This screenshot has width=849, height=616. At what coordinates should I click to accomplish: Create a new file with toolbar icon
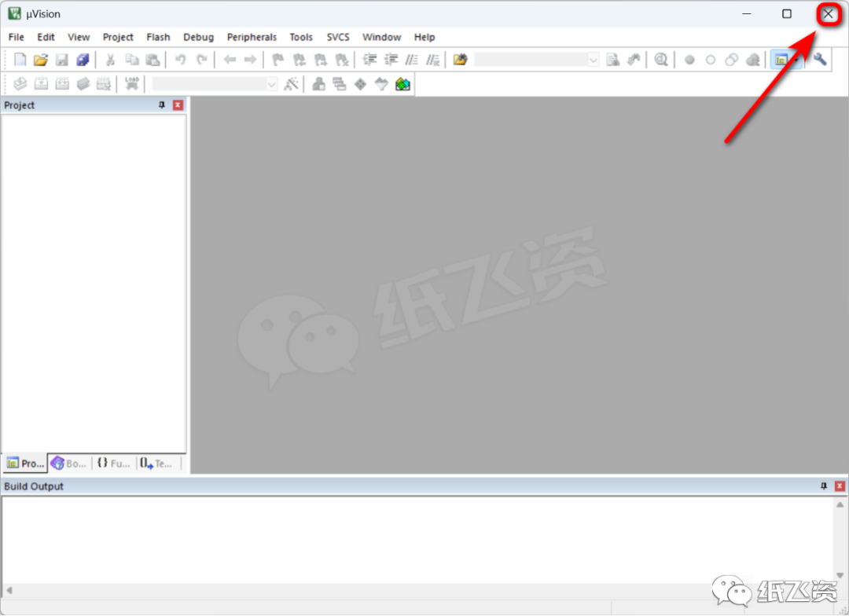[20, 60]
